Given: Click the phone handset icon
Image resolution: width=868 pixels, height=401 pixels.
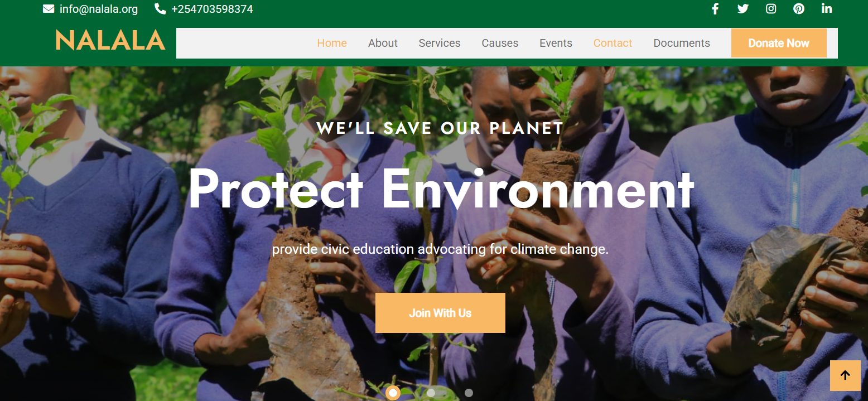Looking at the screenshot, I should [x=160, y=9].
